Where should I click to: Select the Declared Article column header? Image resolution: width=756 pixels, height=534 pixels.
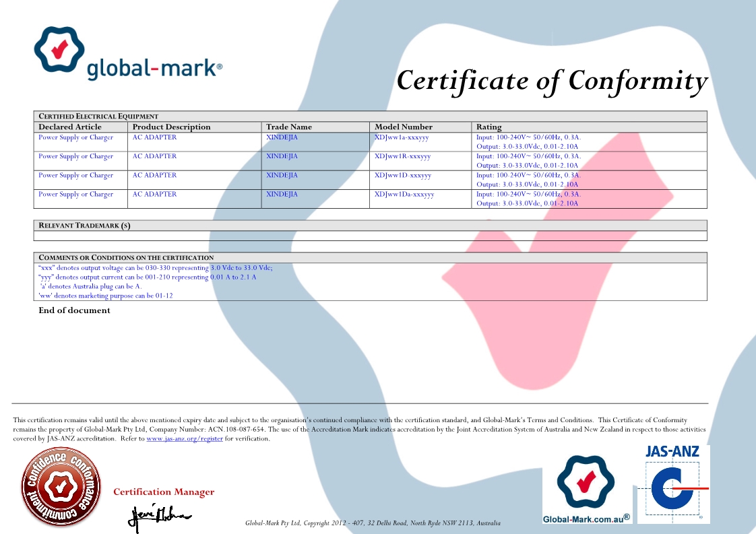(70, 127)
